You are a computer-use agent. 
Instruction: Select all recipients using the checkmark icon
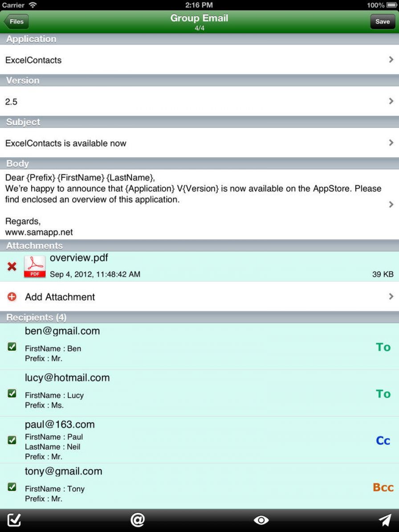tap(13, 520)
